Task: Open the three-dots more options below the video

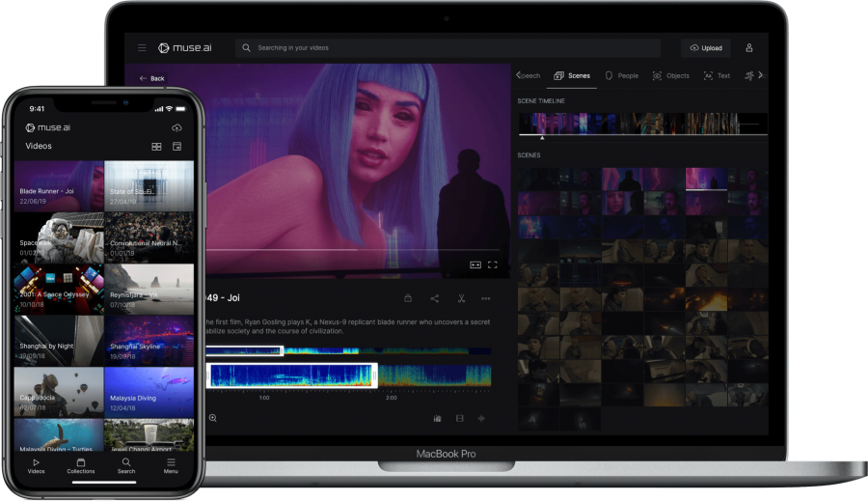Action: tap(485, 298)
